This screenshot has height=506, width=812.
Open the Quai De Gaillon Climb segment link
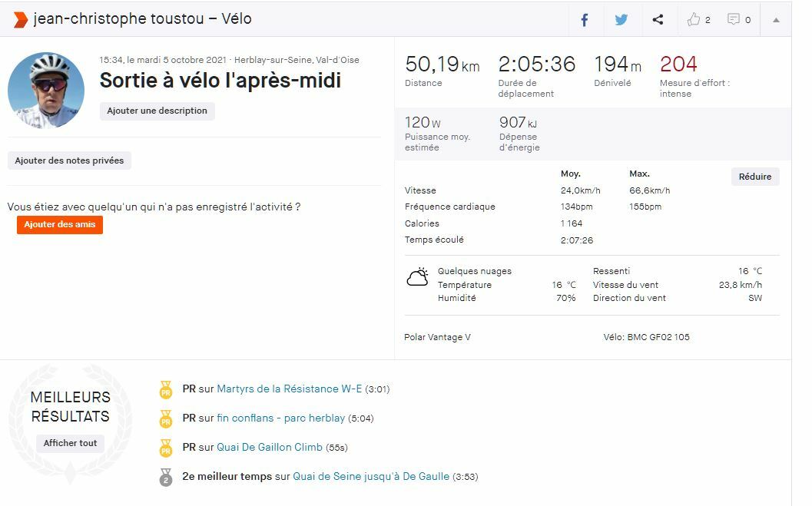tap(270, 448)
